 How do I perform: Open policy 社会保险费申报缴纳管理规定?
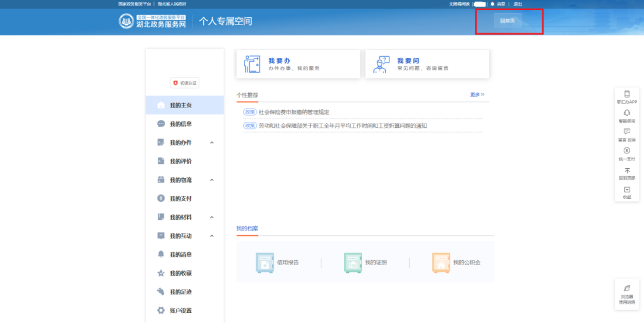293,112
